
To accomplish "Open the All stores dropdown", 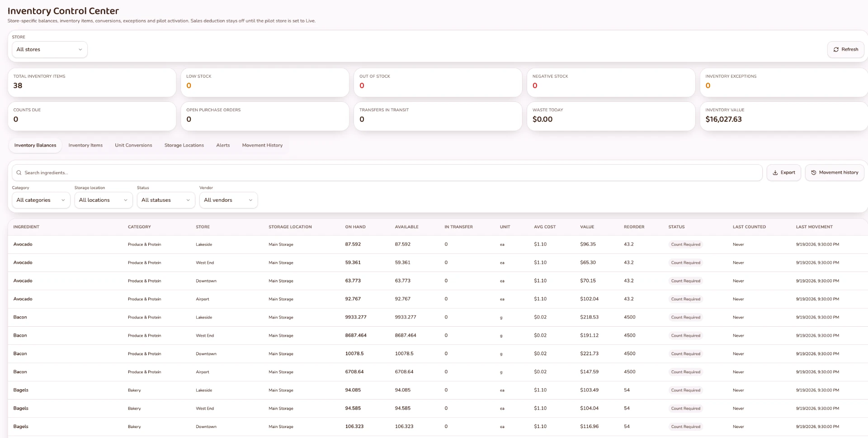I will (50, 49).
